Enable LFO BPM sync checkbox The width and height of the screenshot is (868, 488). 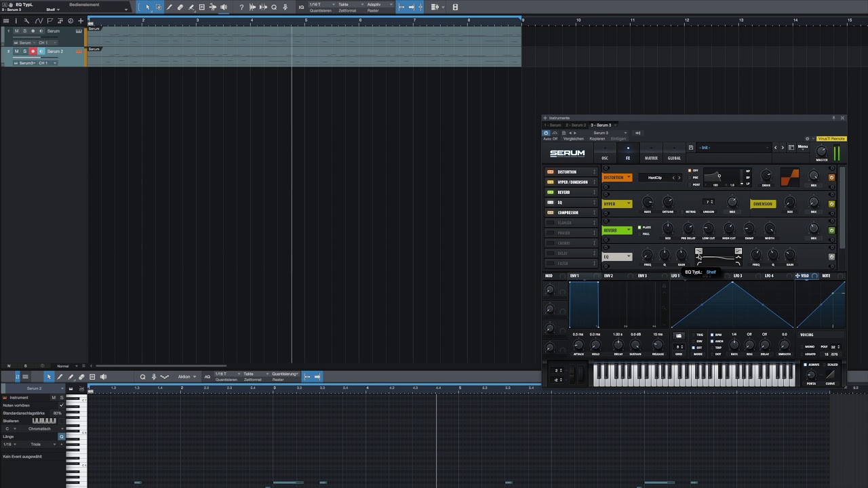712,335
